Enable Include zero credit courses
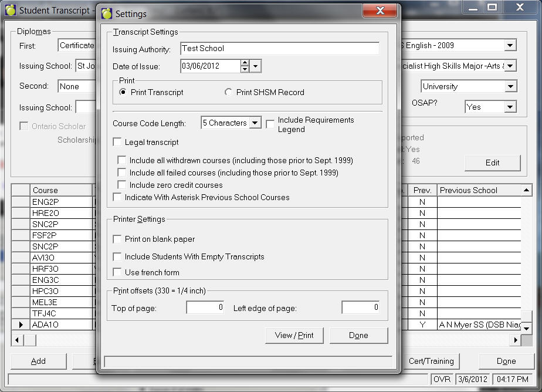Screen dimensions: 542x392 click(x=122, y=185)
